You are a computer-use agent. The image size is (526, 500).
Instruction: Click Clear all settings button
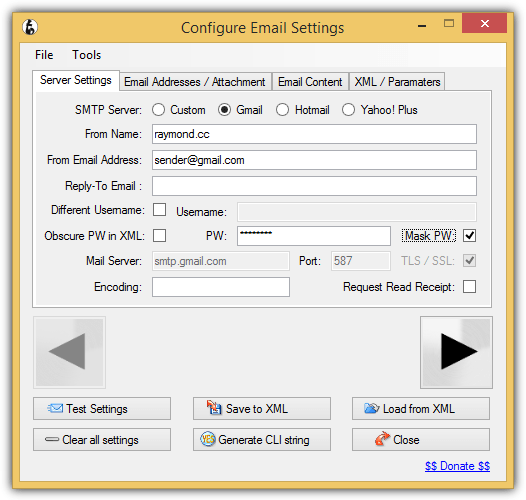[102, 440]
